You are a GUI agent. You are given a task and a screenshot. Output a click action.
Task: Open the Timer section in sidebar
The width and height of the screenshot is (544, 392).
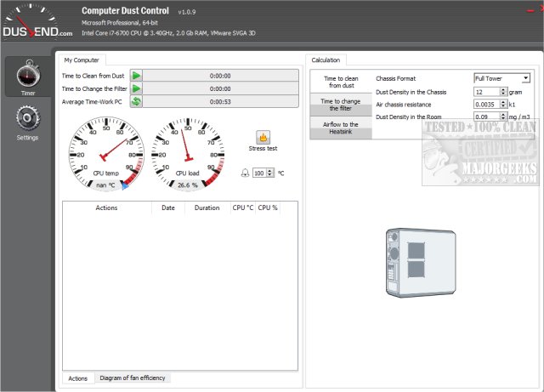[x=27, y=79]
